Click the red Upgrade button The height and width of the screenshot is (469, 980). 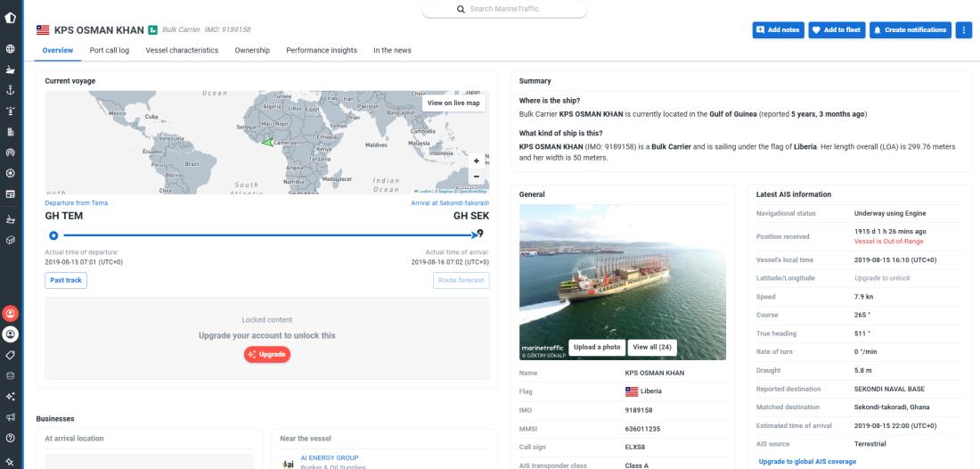coord(267,355)
